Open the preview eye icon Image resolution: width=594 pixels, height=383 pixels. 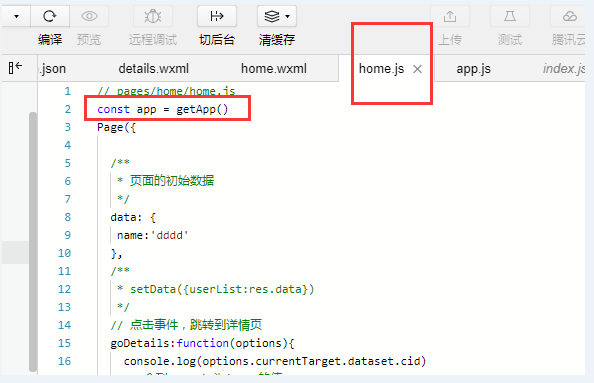coord(89,16)
